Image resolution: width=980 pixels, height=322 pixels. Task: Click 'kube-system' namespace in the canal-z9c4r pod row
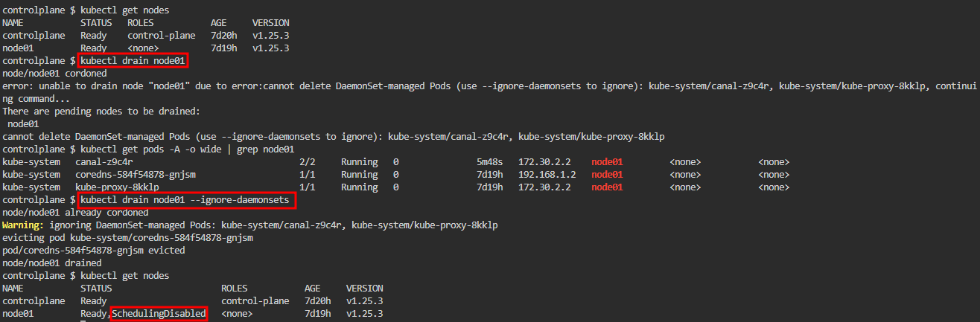tap(31, 162)
